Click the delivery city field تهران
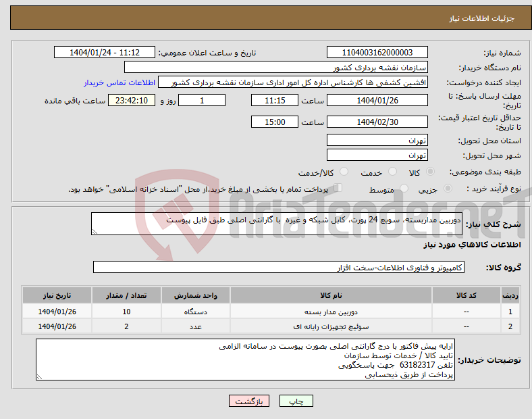The image size is (532, 419). coord(377,155)
